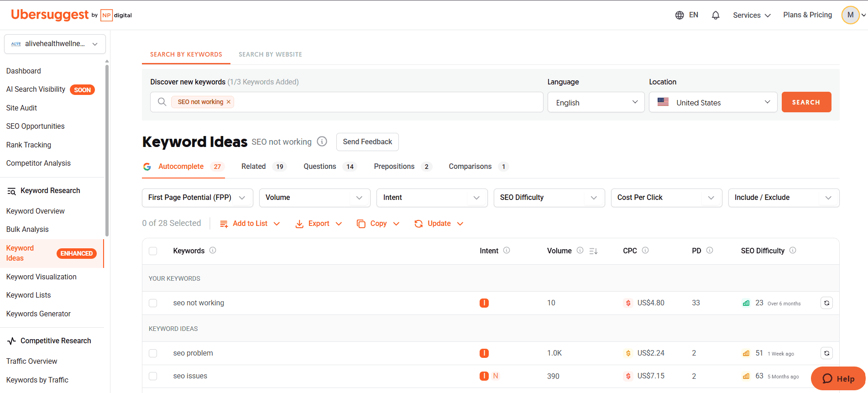Viewport: 868px width, 393px height.
Task: Click the notifications bell icon
Action: (x=715, y=15)
